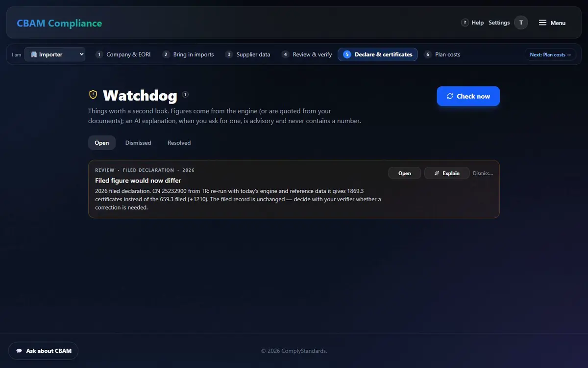The width and height of the screenshot is (588, 368).
Task: Open the hamburger Menu icon
Action: point(542,23)
